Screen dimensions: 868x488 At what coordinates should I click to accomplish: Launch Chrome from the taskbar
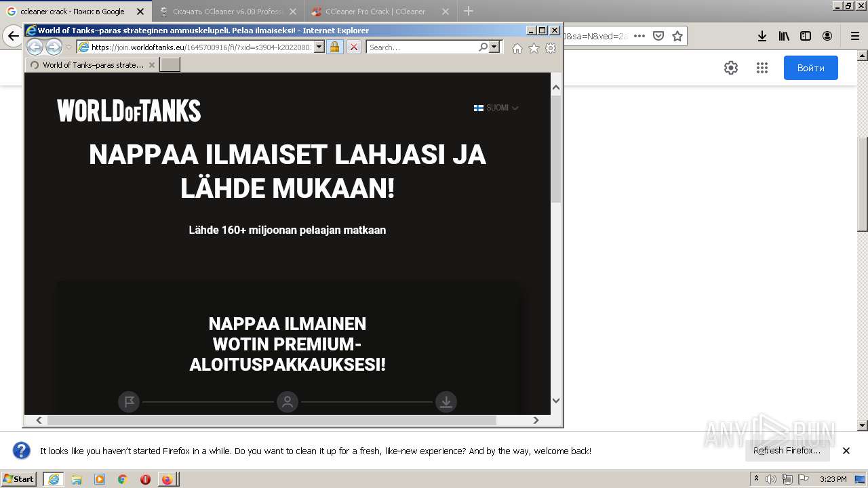123,479
